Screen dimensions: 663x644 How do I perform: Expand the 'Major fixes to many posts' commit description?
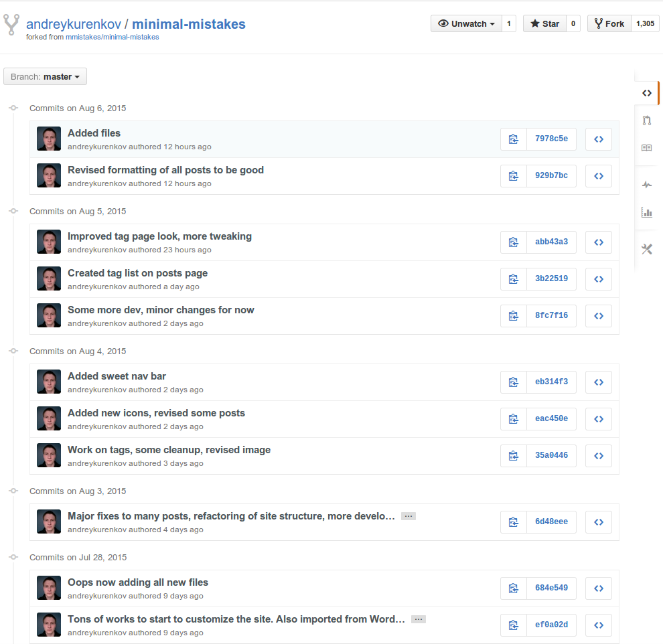(x=409, y=516)
